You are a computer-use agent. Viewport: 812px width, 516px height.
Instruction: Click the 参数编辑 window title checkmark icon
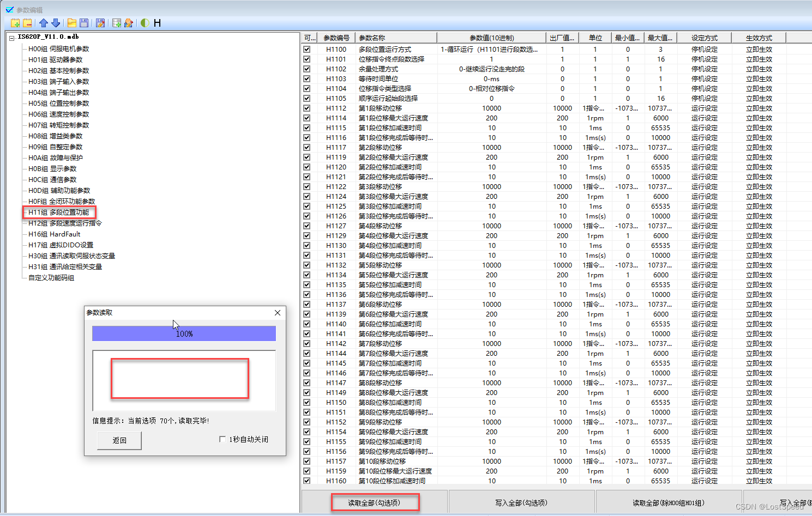point(10,9)
